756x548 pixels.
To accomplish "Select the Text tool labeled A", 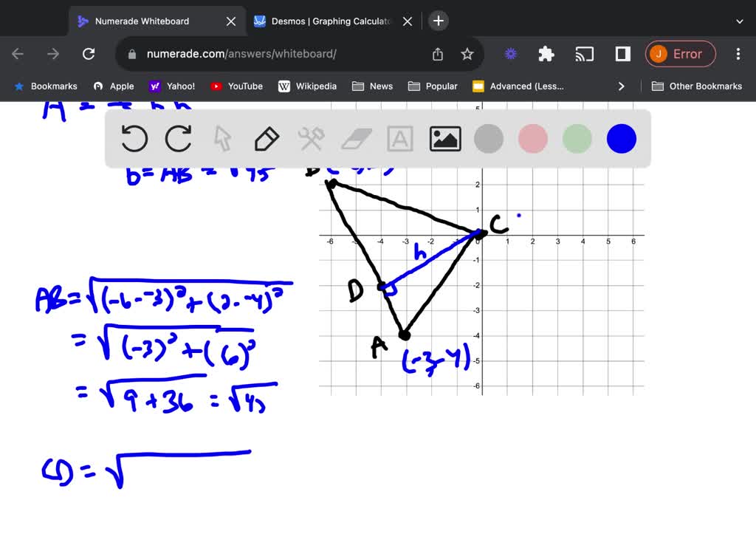I will 399,138.
